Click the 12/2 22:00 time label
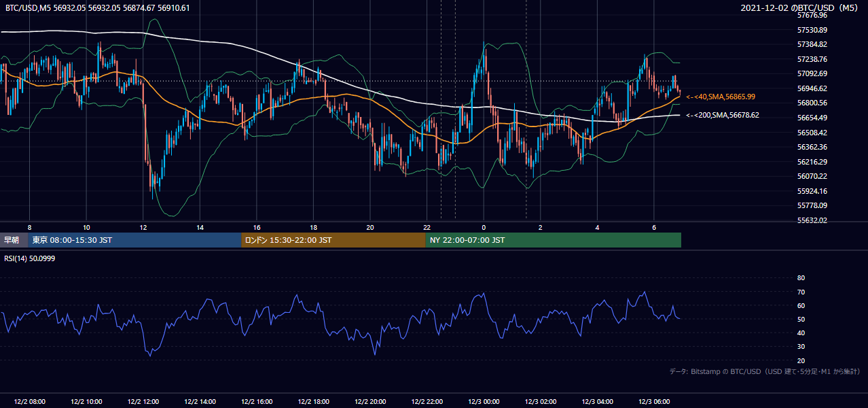Screen dimensions: 868x408 point(427,402)
